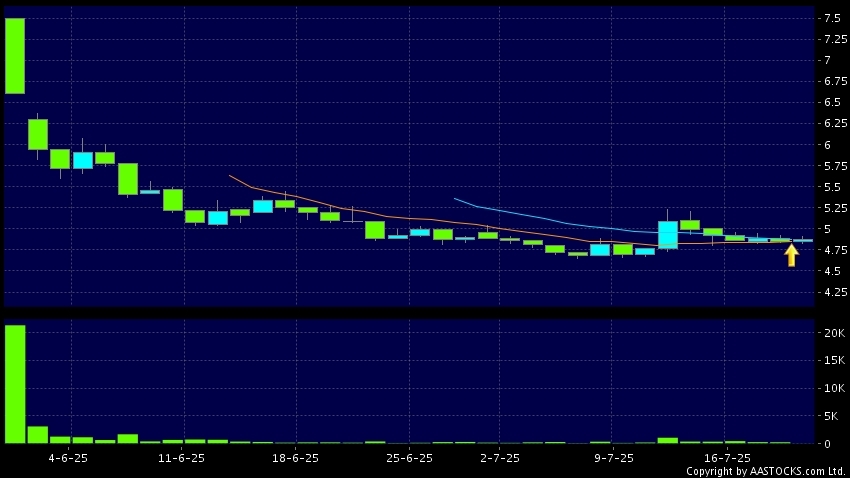
Task: Select the 2-7-25 date label
Action: coord(500,458)
